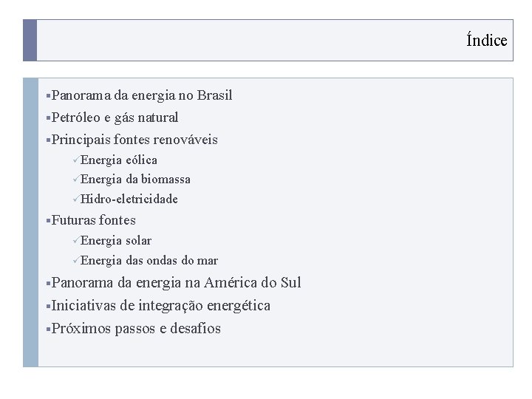The height and width of the screenshot is (399, 532).
Task: Click square bullet before Futuras fontes
Action: [x=48, y=221]
